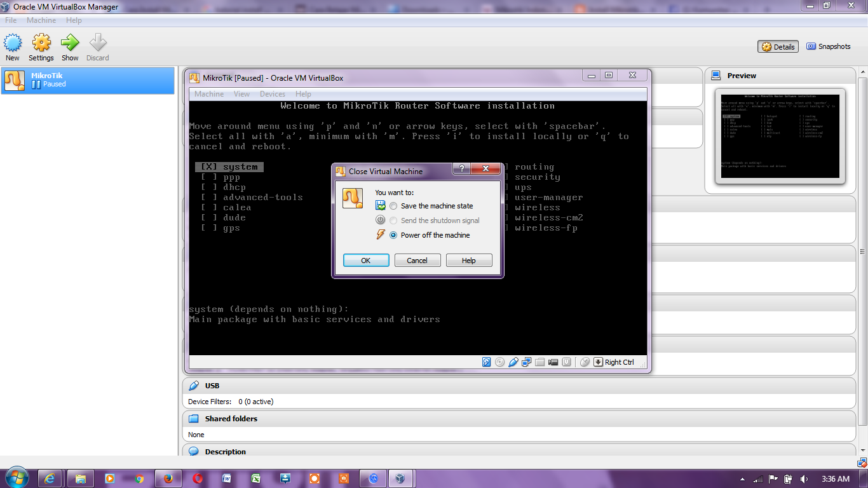Click the 'wireless-fp' package line in console
The image size is (868, 488).
540,228
